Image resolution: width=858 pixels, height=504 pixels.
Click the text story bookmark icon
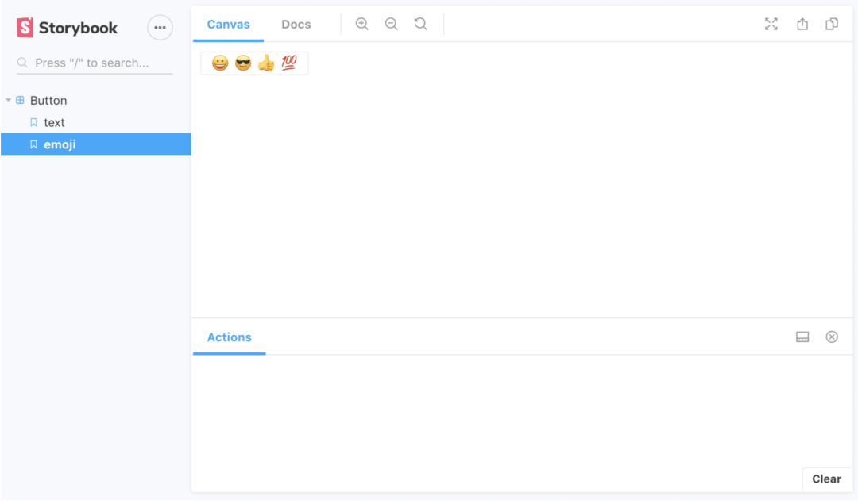click(34, 122)
